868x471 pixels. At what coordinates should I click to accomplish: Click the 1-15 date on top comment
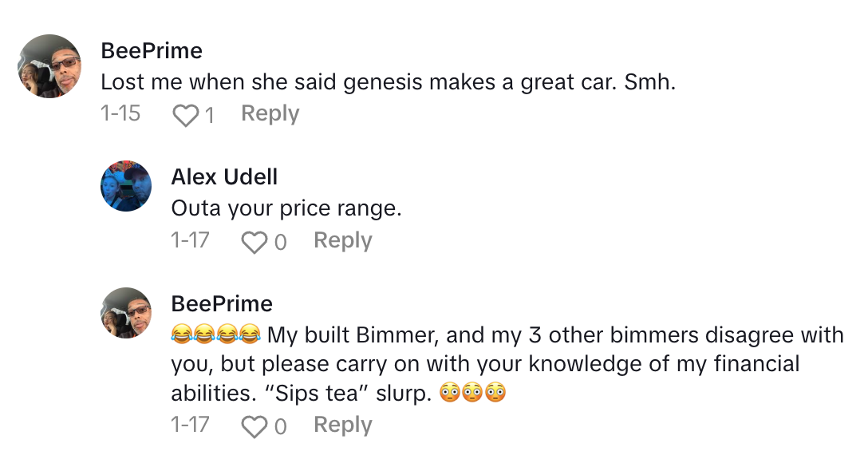(120, 114)
